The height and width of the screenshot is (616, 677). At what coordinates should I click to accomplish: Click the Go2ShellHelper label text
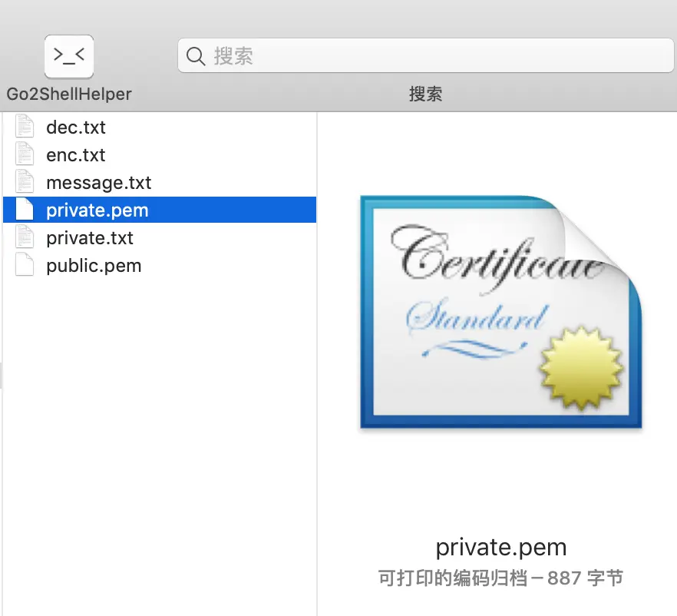pos(68,94)
